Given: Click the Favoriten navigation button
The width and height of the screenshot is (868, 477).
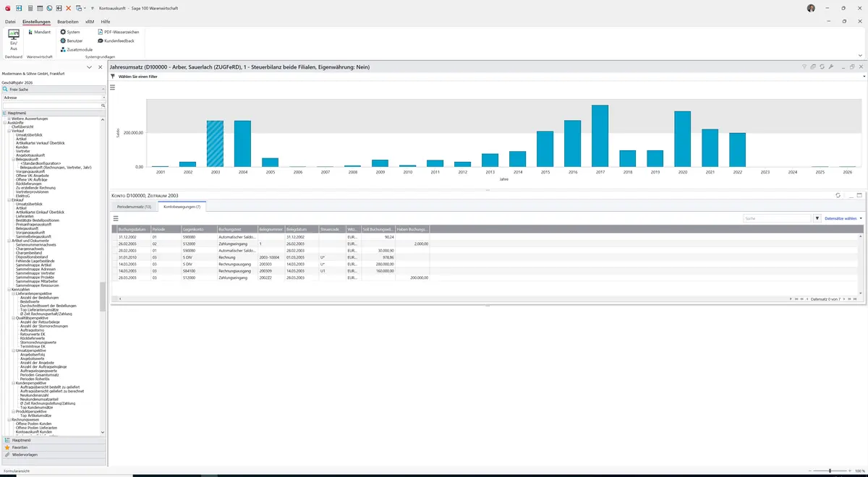Looking at the screenshot, I should point(54,447).
